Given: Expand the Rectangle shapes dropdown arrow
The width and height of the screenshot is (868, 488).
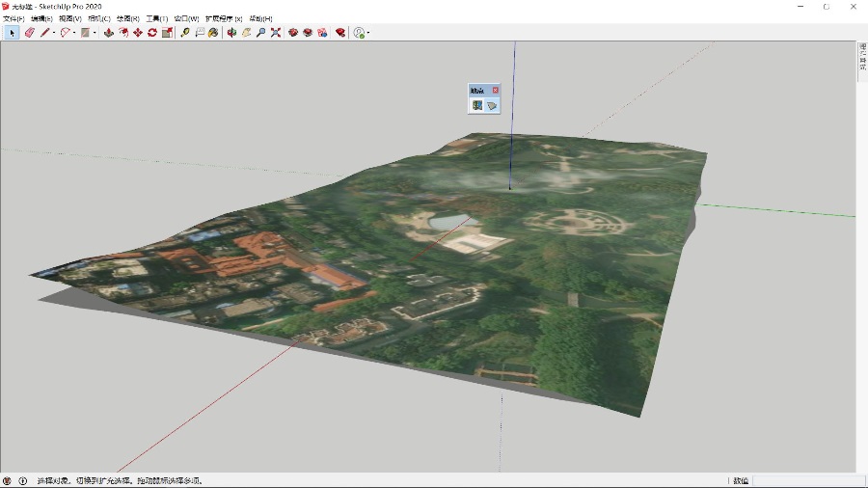Looking at the screenshot, I should click(95, 33).
